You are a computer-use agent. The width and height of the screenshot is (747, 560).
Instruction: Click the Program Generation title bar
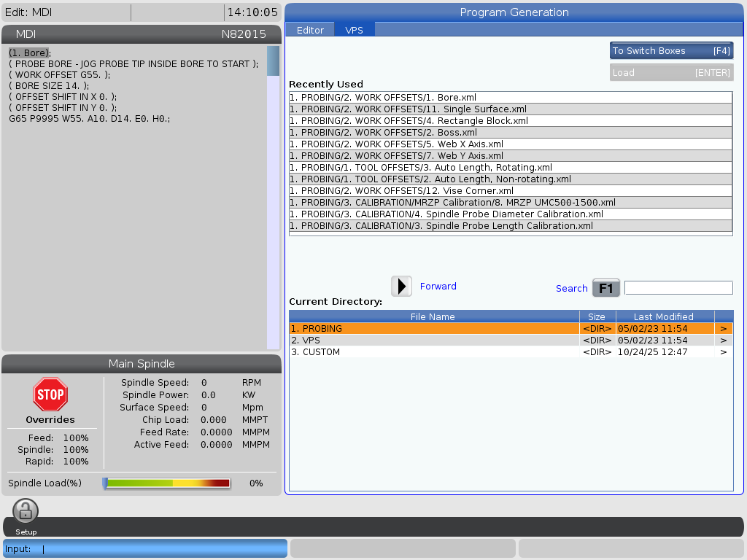pos(514,12)
